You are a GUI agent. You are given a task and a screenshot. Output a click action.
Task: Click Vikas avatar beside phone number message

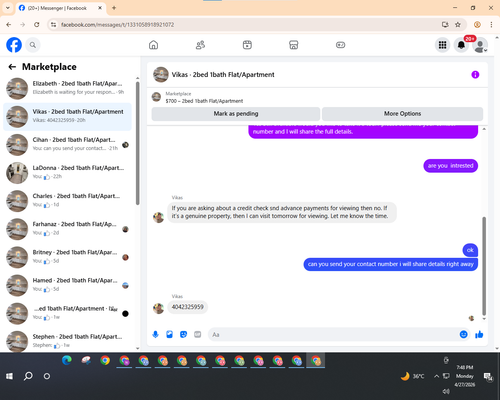tap(158, 308)
